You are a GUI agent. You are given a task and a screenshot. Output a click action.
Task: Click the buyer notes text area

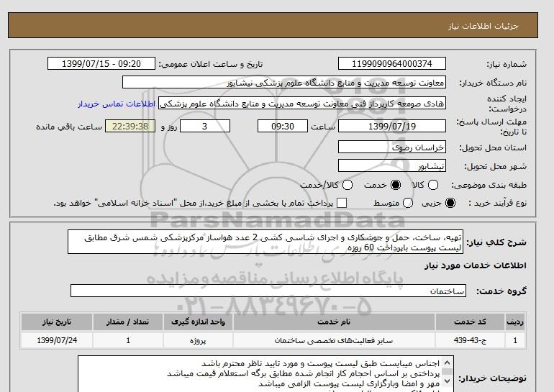265,374
